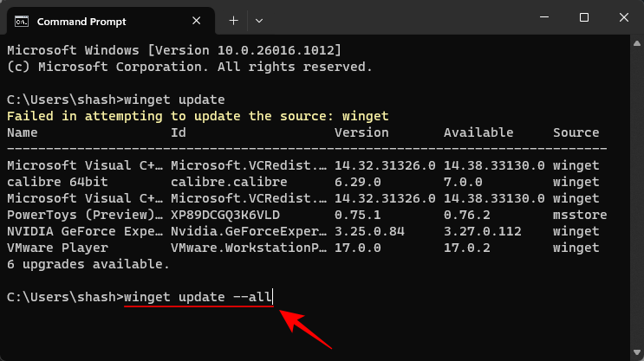Click the 'calibre.calibre' package Id
This screenshot has height=361, width=644.
coord(229,182)
